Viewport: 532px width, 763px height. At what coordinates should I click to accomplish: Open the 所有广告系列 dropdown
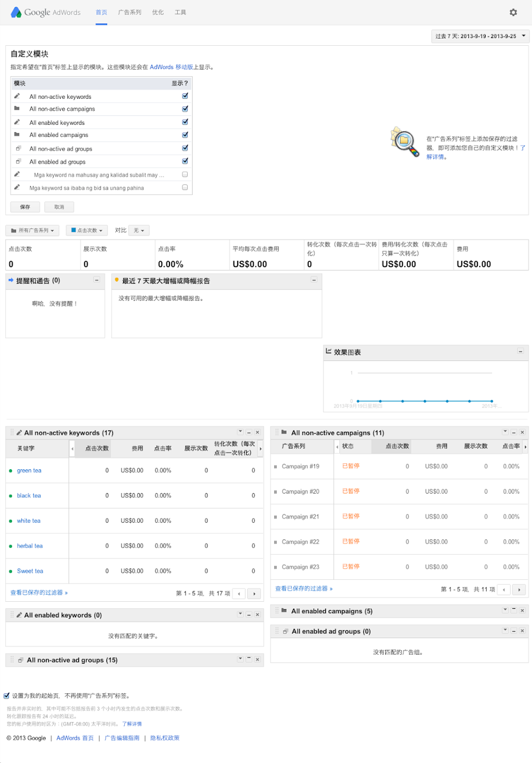(33, 230)
